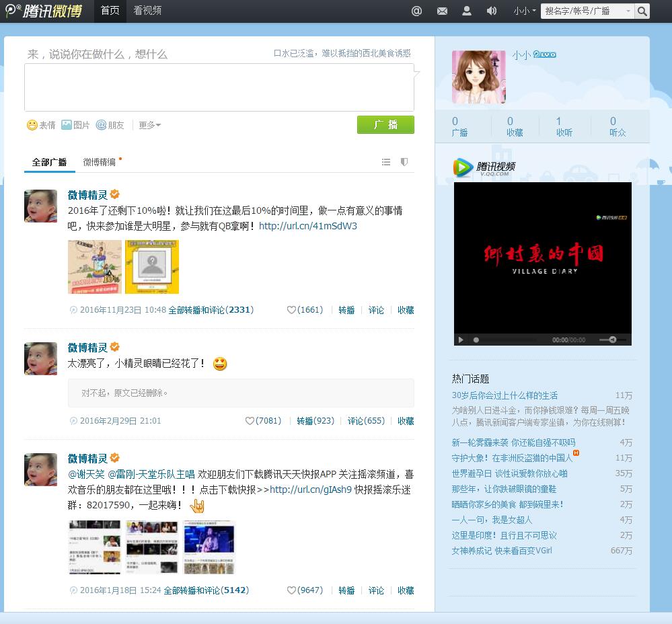672x624 pixels.
Task: View the 0 听众 listeners count
Action: click(618, 127)
